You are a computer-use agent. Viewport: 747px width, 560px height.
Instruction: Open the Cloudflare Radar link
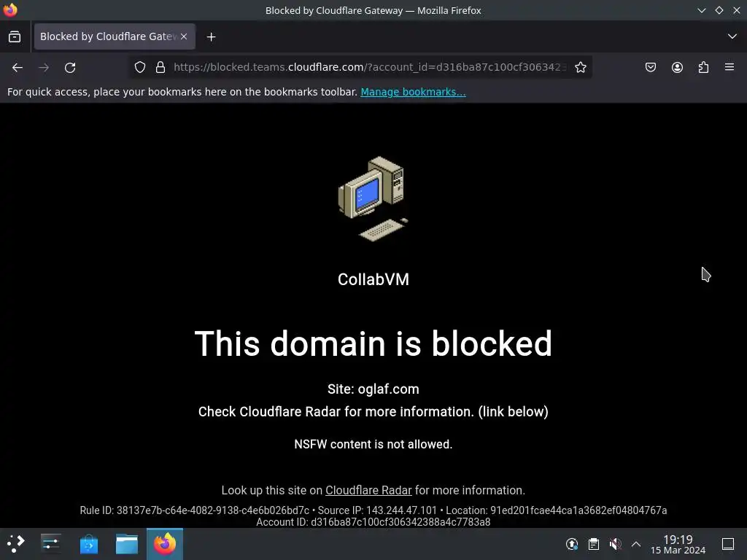(368, 490)
